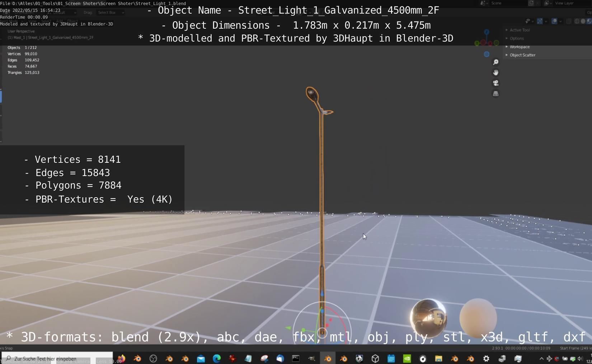The height and width of the screenshot is (364, 592).
Task: Expand the Object Scatter panel
Action: pos(520,55)
